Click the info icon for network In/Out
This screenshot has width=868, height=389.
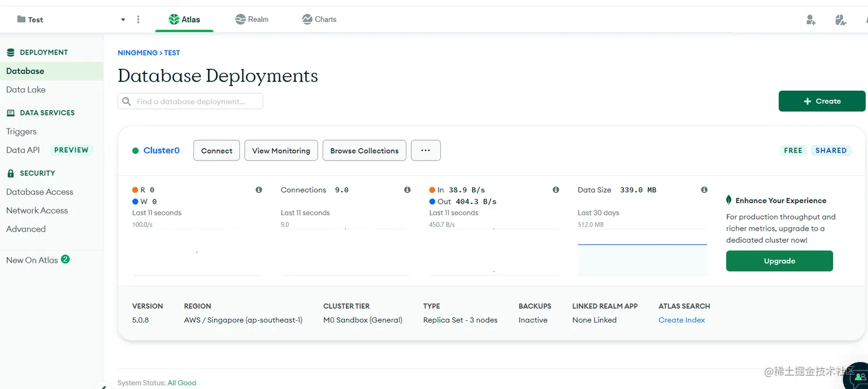[556, 190]
